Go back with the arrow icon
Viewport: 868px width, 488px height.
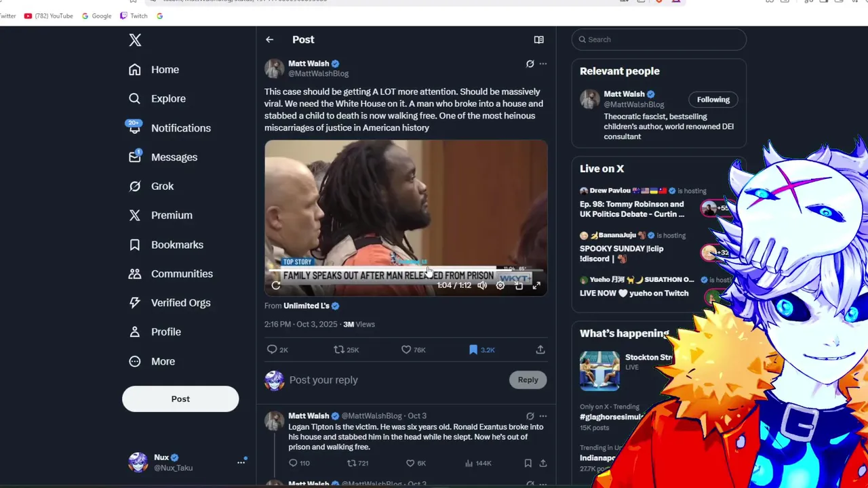click(270, 40)
